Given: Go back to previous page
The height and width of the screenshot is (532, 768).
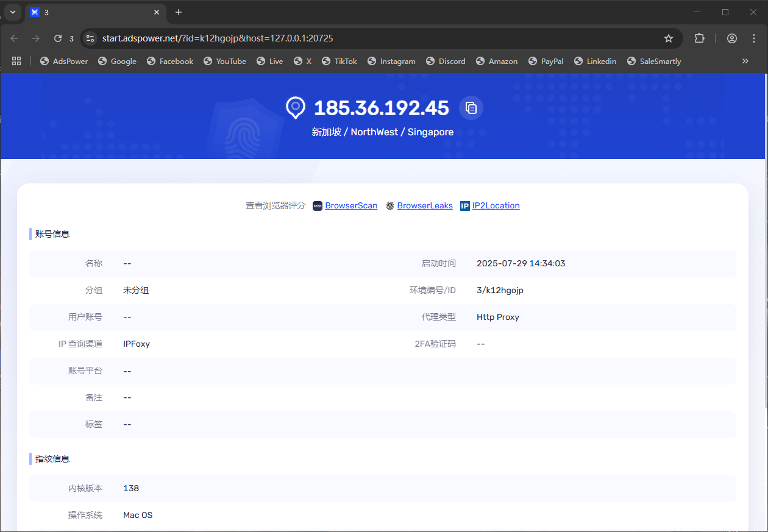Looking at the screenshot, I should coord(14,38).
